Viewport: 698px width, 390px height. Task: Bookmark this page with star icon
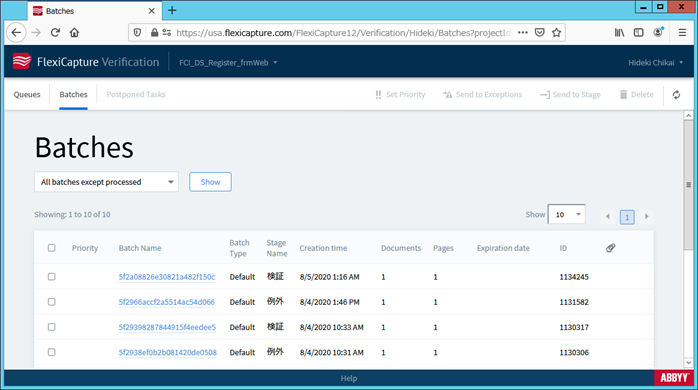point(556,32)
